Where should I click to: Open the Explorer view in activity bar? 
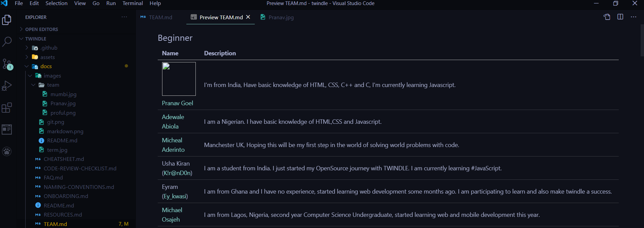coord(7,20)
